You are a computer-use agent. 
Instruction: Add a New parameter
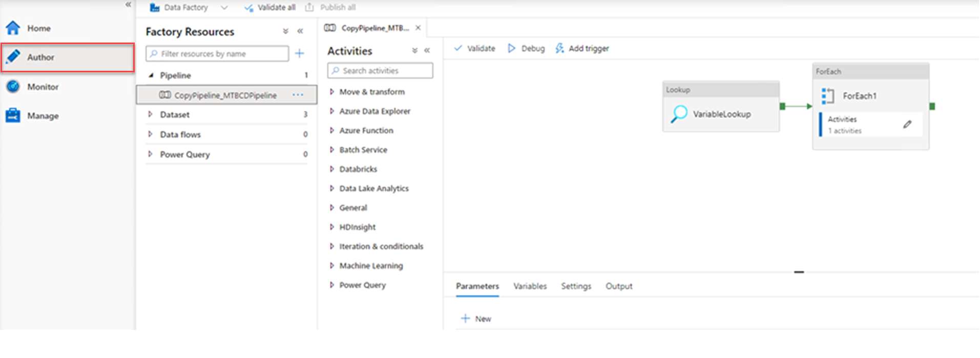click(476, 319)
